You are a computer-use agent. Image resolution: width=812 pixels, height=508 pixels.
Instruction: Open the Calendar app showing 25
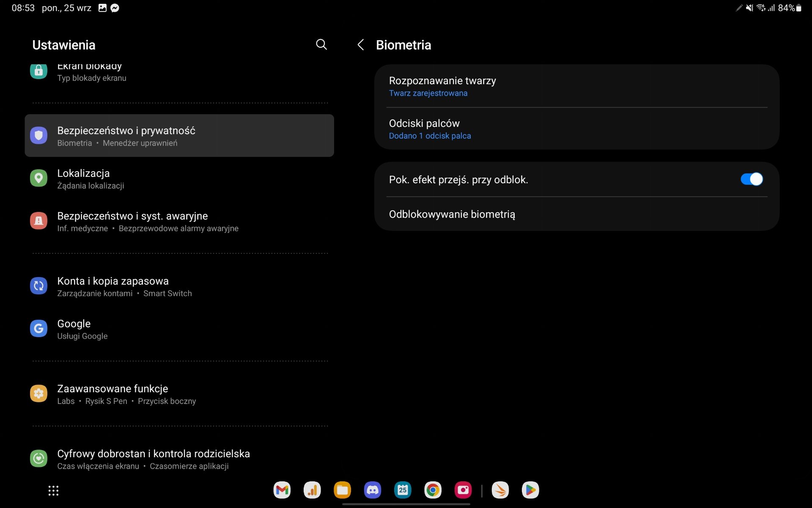(403, 490)
